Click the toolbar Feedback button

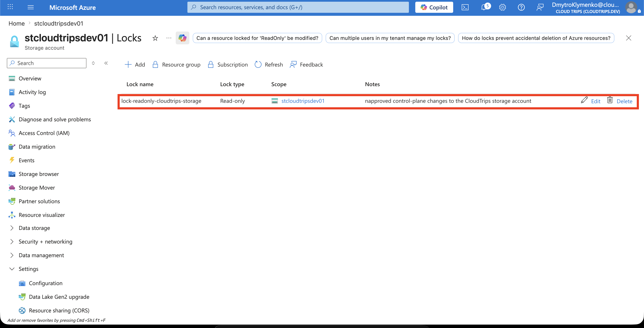306,65
